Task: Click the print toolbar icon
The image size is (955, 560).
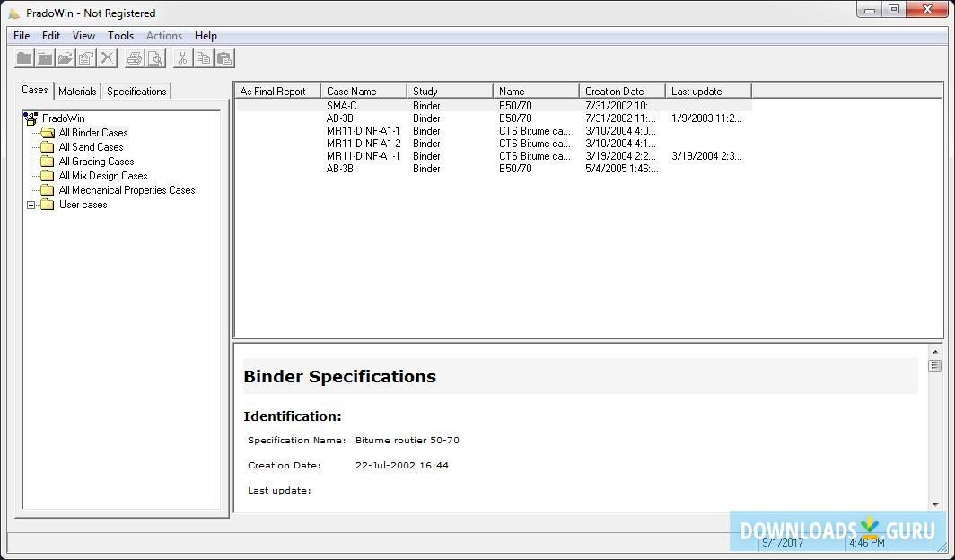Action: (x=135, y=58)
